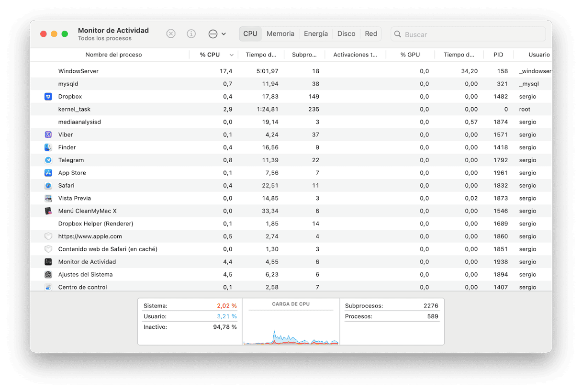The height and width of the screenshot is (392, 582).
Task: Select the mediaanalysisd process name
Action: pos(79,122)
